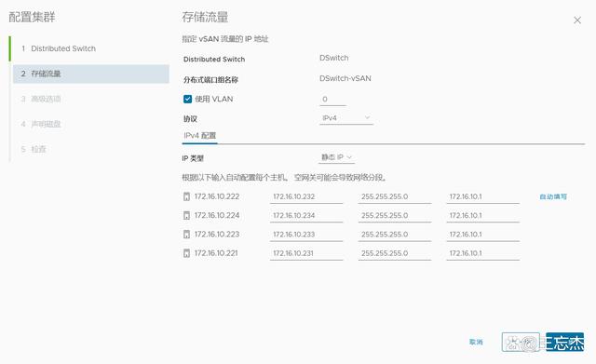Click the host icon beside 172.16.10.221
This screenshot has height=364, width=596.
186,253
